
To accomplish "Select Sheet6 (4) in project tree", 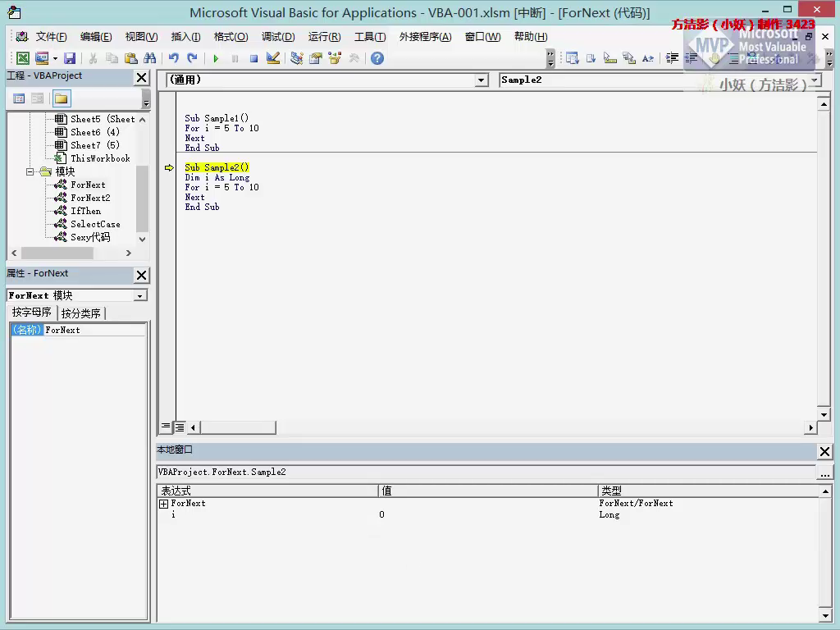I will click(x=95, y=132).
